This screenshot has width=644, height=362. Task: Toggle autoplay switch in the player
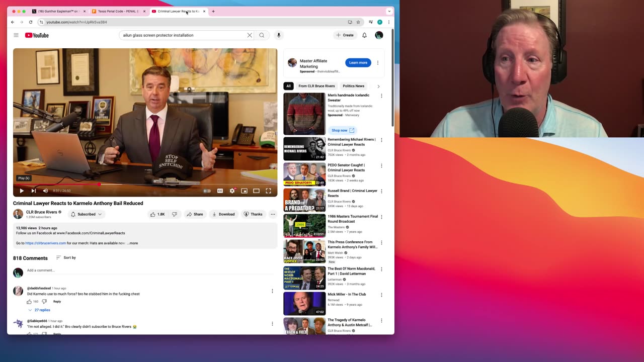pyautogui.click(x=207, y=191)
